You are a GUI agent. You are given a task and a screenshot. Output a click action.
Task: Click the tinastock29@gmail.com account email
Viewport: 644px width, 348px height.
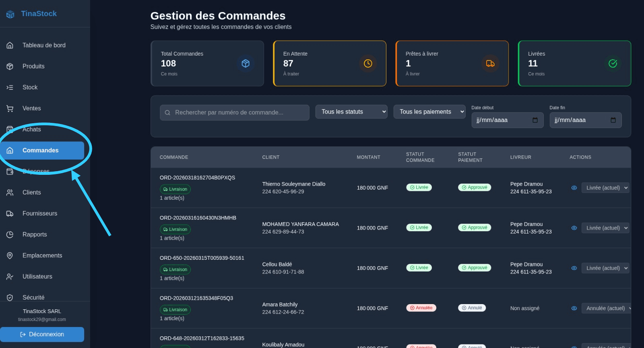pyautogui.click(x=42, y=319)
